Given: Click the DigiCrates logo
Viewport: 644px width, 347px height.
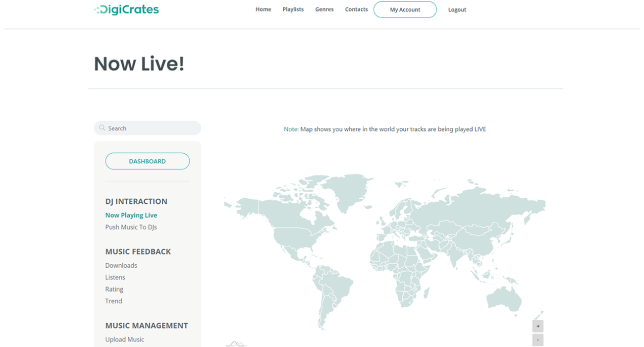Looking at the screenshot, I should pyautogui.click(x=126, y=9).
